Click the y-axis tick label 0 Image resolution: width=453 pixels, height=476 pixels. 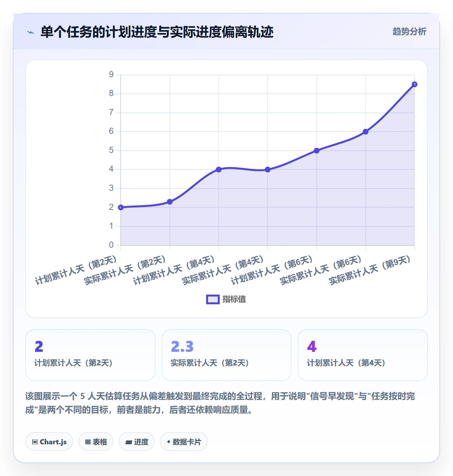(x=111, y=245)
